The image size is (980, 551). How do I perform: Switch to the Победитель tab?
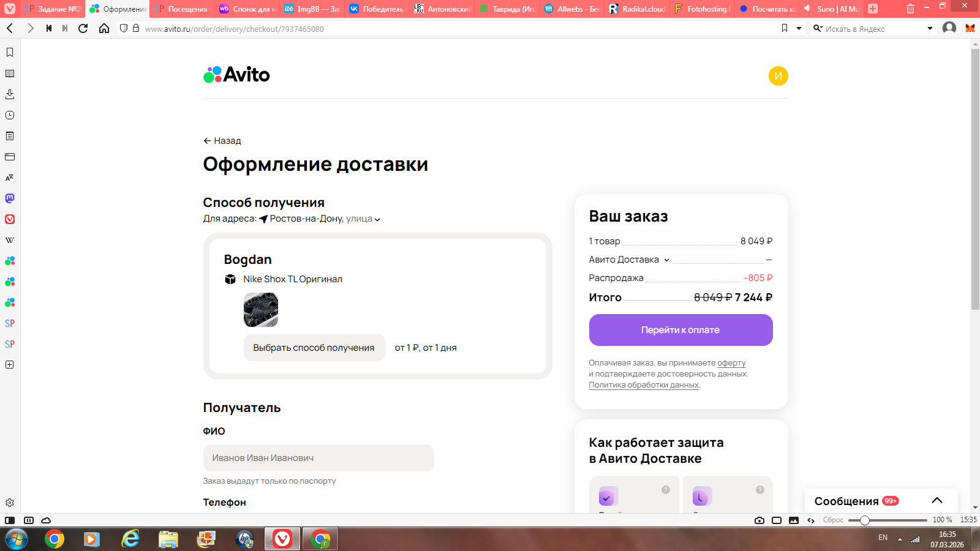coord(377,9)
